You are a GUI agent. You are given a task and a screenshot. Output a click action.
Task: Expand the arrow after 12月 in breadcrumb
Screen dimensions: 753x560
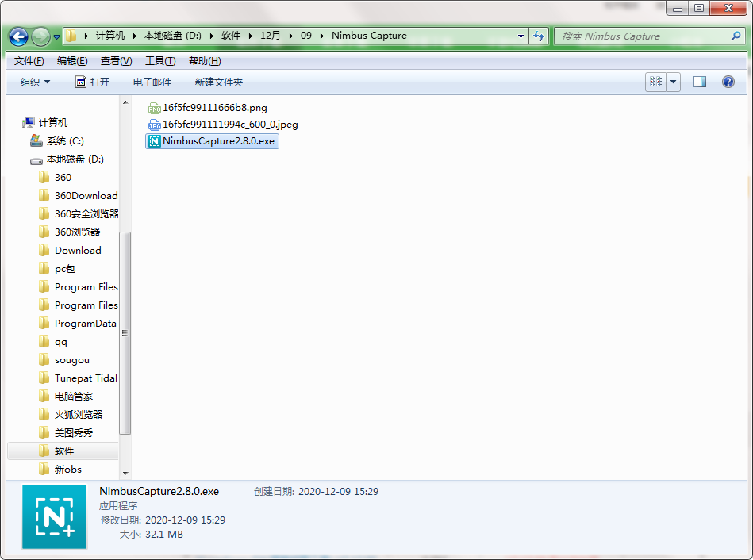coord(290,36)
